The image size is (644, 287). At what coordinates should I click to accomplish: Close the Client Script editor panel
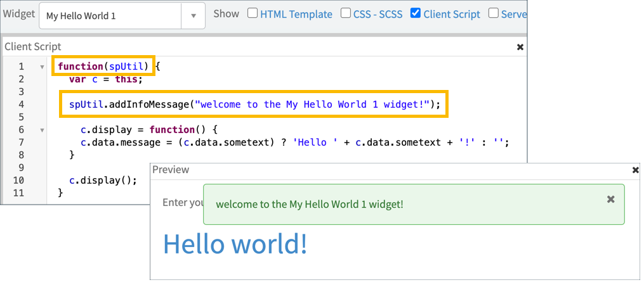(520, 47)
